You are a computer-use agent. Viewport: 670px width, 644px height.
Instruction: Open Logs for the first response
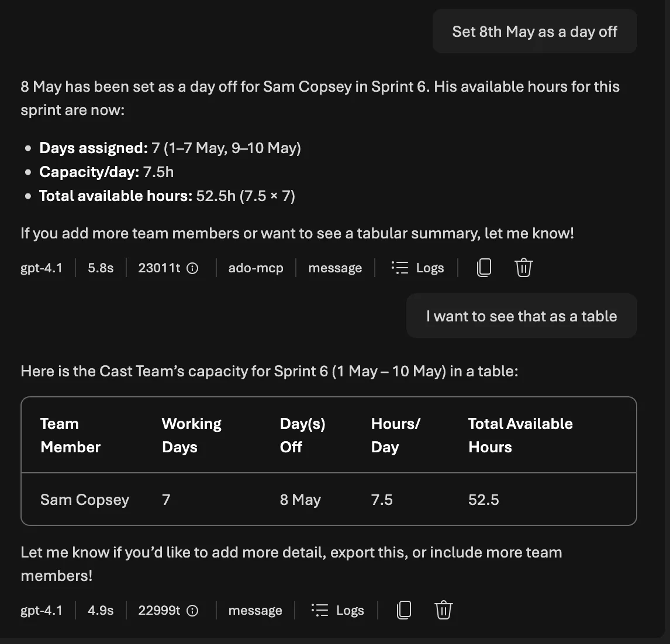[x=431, y=267]
